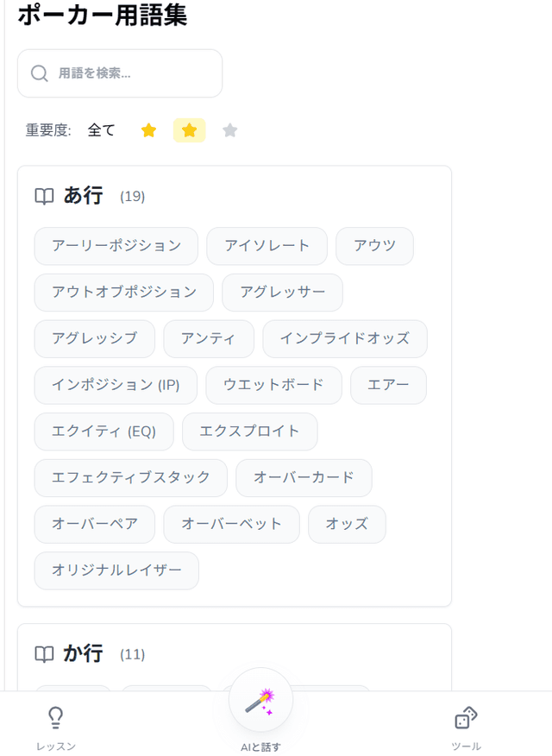The image size is (552, 756).
Task: Focus the 用語を検索 search field
Action: pyautogui.click(x=129, y=73)
